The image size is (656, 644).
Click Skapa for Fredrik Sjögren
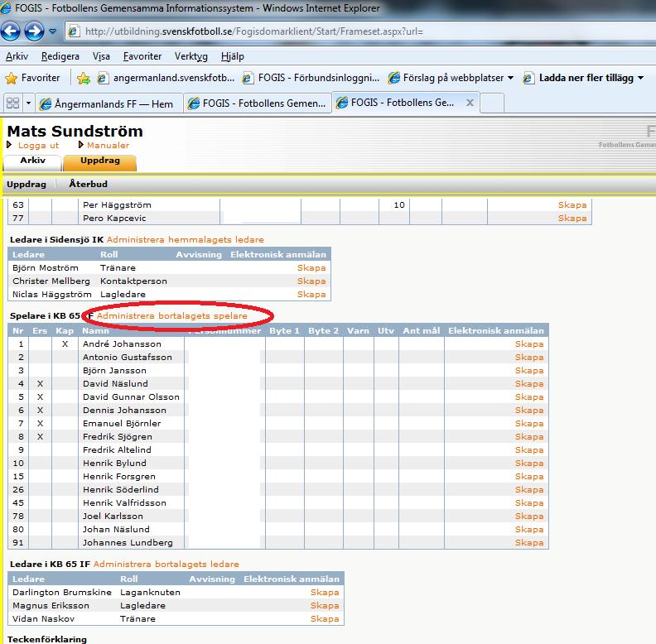click(529, 436)
